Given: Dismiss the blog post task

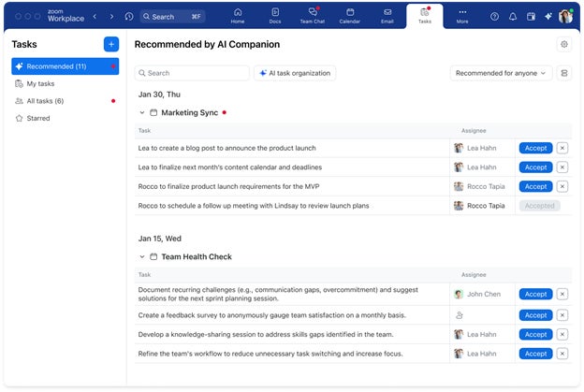Looking at the screenshot, I should pyautogui.click(x=562, y=148).
